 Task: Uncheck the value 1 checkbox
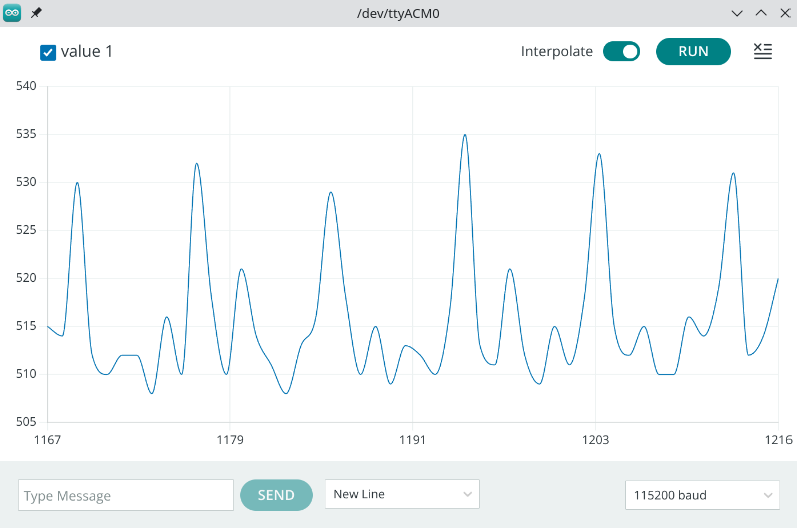[x=48, y=52]
